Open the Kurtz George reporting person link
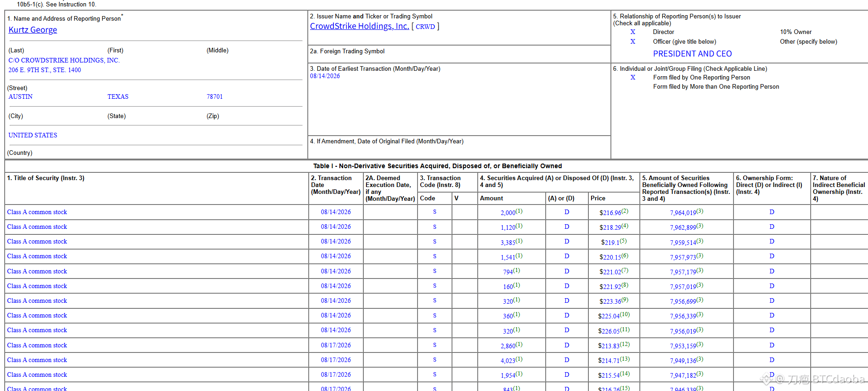This screenshot has height=391, width=868. (x=33, y=30)
